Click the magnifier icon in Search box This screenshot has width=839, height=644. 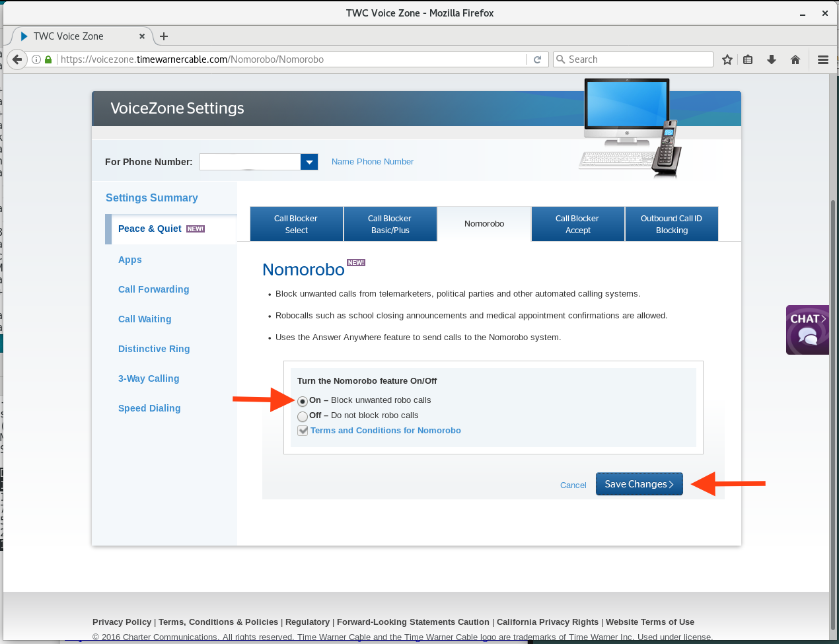pos(561,59)
